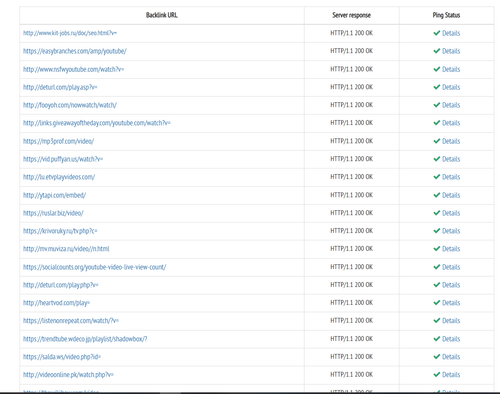Viewport: 500px width, 394px height.
Task: Click green checkmark in heartvod.com row
Action: pos(437,303)
